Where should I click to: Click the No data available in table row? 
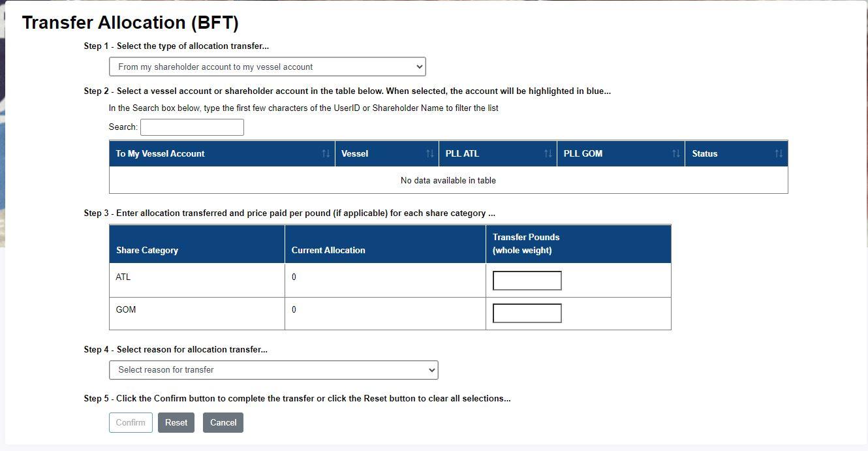448,181
